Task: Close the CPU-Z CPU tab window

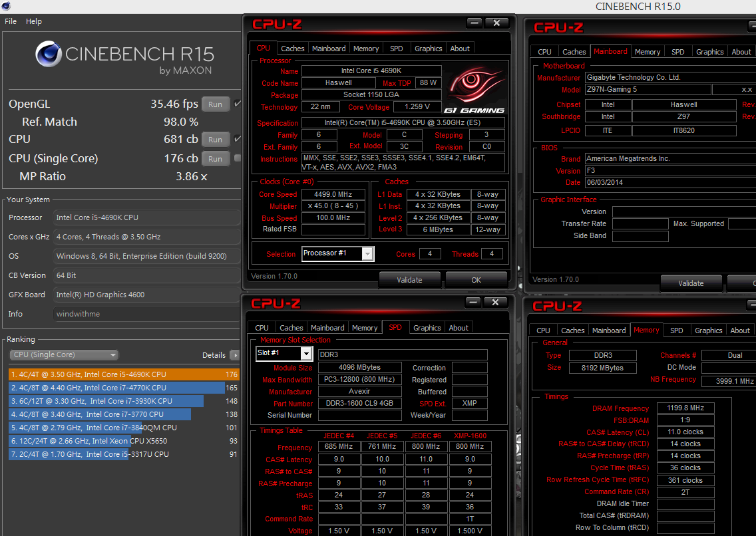Action: coord(496,23)
